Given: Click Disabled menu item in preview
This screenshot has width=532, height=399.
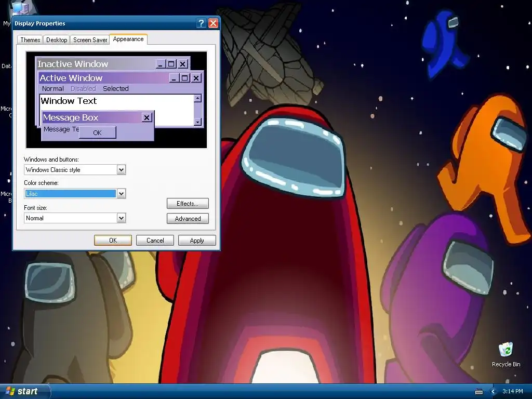Looking at the screenshot, I should [84, 88].
